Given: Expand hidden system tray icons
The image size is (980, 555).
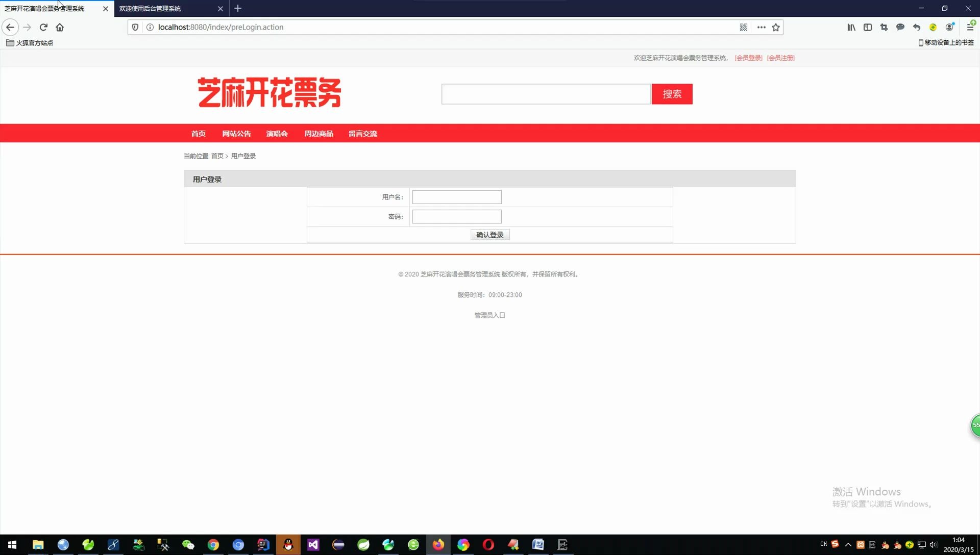Looking at the screenshot, I should point(848,545).
